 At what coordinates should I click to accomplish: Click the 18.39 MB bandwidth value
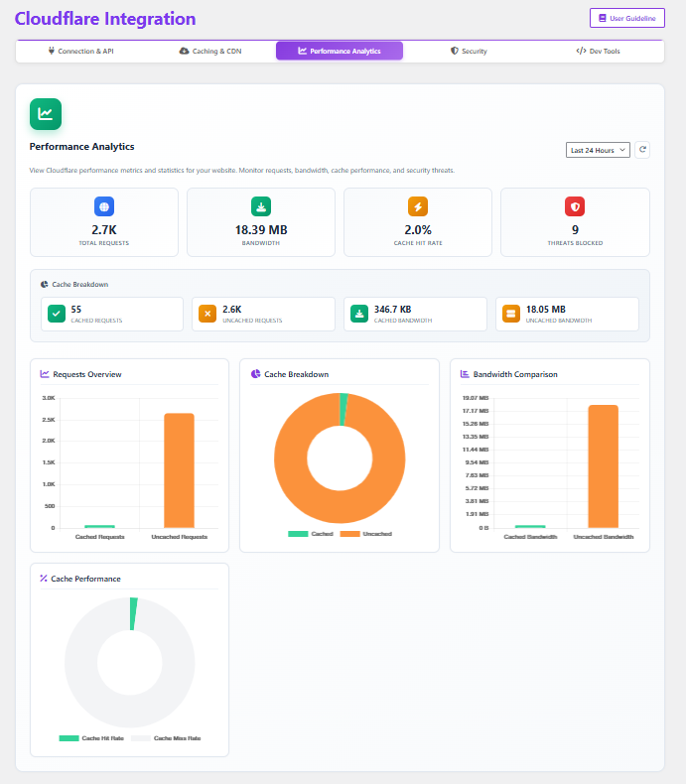tap(261, 230)
